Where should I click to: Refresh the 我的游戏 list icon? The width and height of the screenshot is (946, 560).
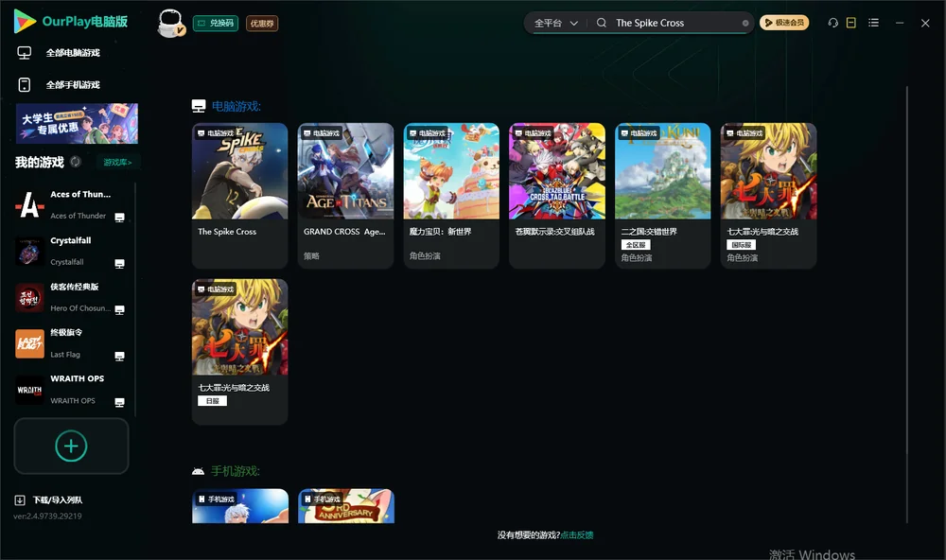click(x=76, y=162)
